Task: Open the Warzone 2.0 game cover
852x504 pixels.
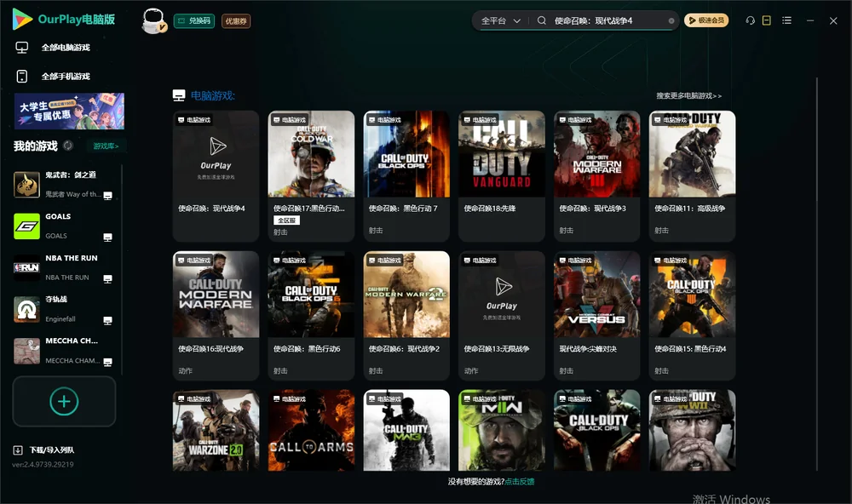Action: pyautogui.click(x=216, y=430)
